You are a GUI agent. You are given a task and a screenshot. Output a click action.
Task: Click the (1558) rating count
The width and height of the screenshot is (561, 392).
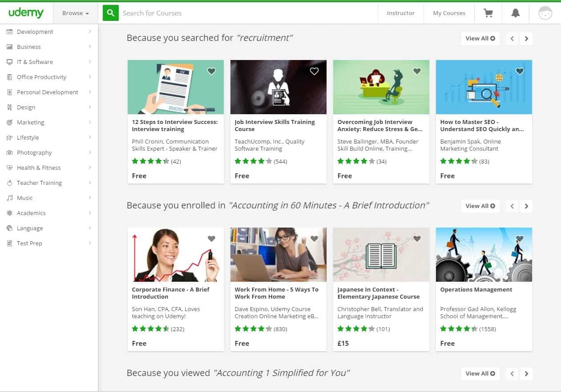pyautogui.click(x=488, y=329)
